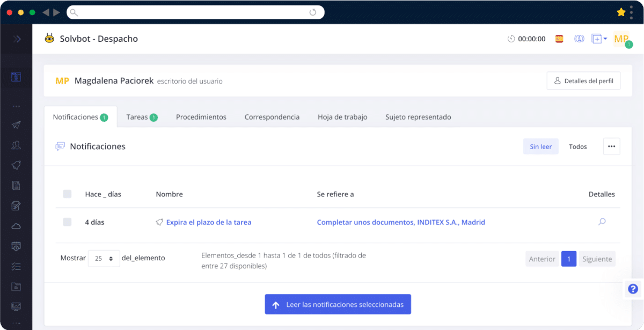Open the paper plane send icon in sidebar

(x=16, y=124)
